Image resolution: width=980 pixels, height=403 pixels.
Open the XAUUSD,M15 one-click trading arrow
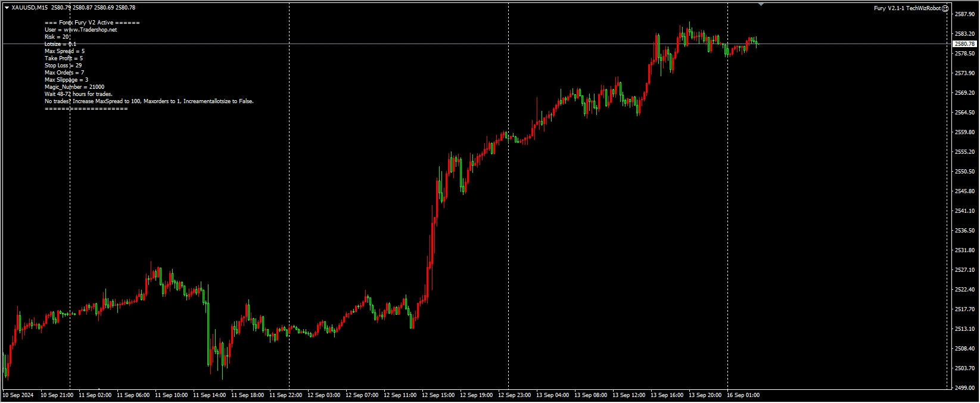click(x=7, y=8)
